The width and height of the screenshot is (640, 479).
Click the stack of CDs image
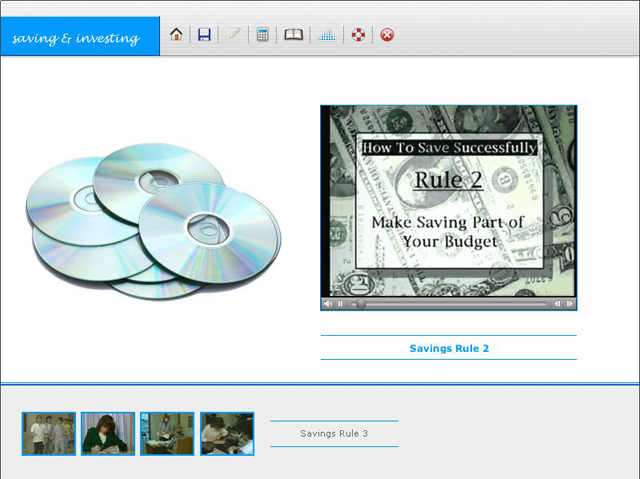point(153,221)
